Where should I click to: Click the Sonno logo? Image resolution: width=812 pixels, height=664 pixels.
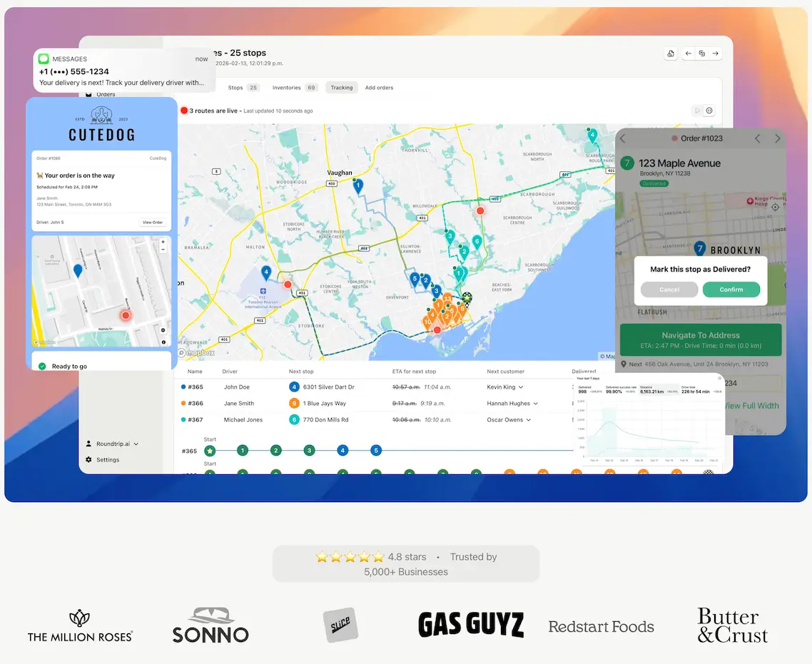point(210,625)
